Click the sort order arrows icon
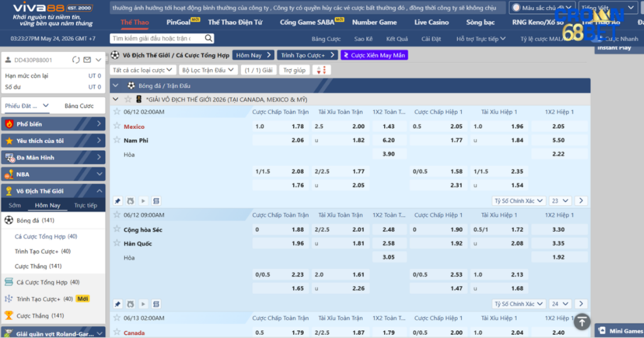 [321, 70]
